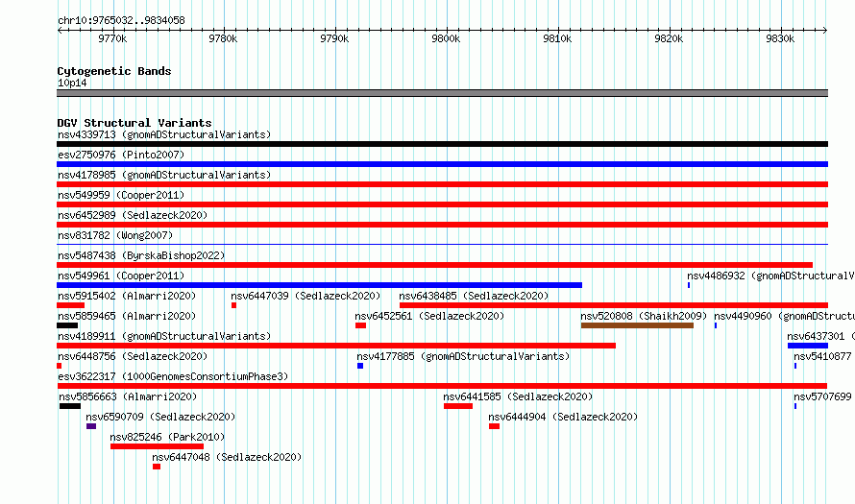Click the tiny blue nsv5707699 marker
Screen dimensions: 855x504
(795, 406)
